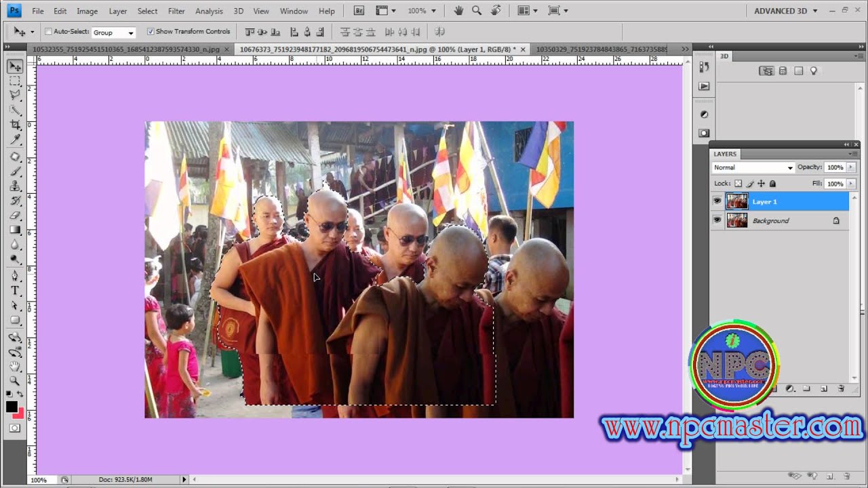The width and height of the screenshot is (868, 488).
Task: Select the Magic Wand tool
Action: [15, 110]
